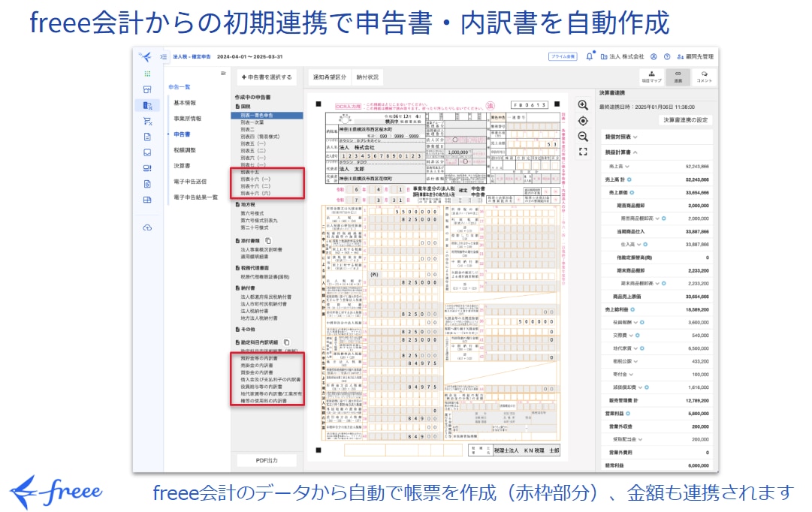
Task: Open 基本情報 in the side menu
Action: tap(185, 103)
